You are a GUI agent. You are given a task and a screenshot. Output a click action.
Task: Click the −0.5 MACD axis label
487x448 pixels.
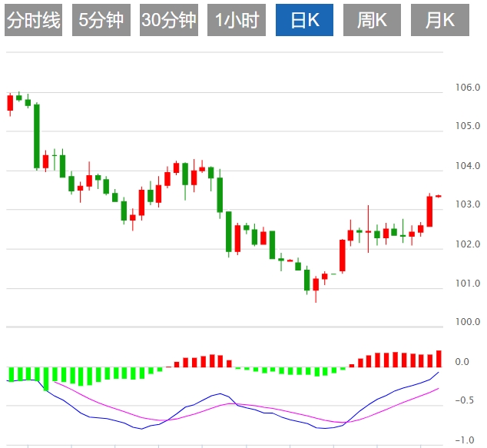(x=465, y=400)
